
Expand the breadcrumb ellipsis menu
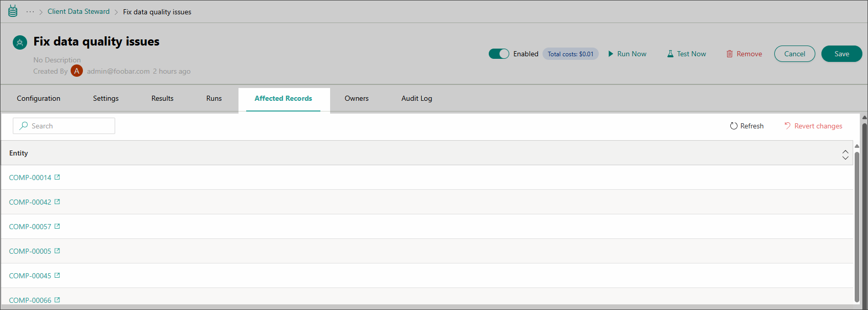tap(30, 12)
